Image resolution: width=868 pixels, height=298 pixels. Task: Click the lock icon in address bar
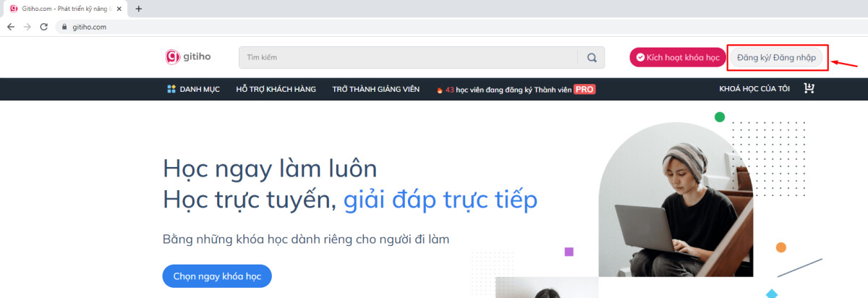click(64, 27)
